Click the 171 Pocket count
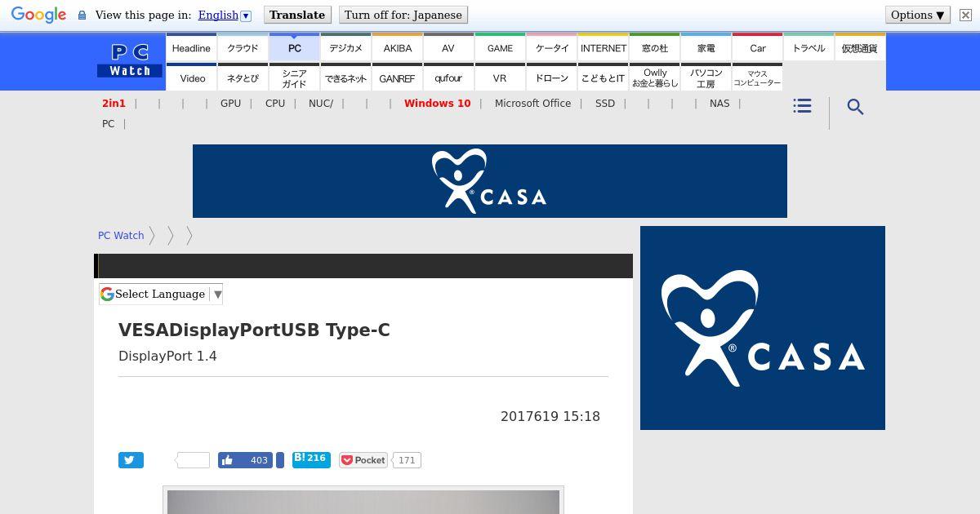Image resolution: width=980 pixels, height=514 pixels. pos(407,460)
